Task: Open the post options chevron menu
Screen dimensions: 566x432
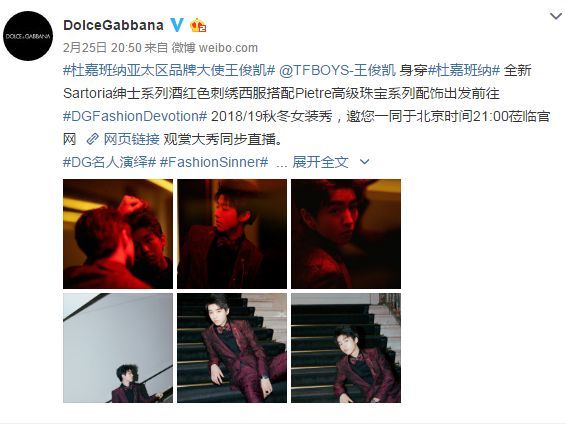Action: 556,16
